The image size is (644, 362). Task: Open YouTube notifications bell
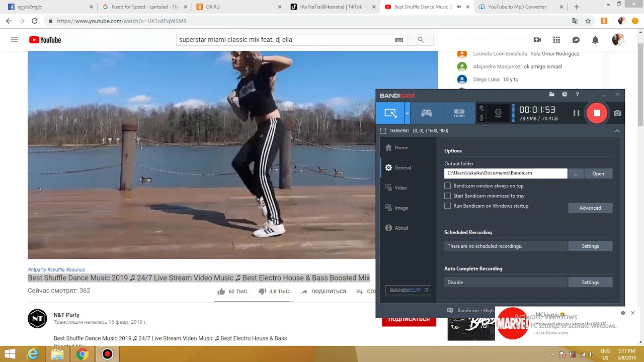pyautogui.click(x=595, y=40)
